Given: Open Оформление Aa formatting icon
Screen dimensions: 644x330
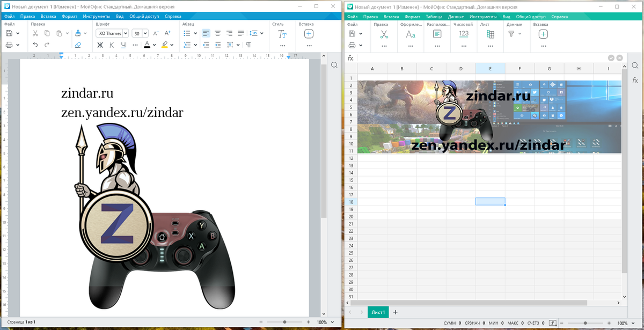Looking at the screenshot, I should click(411, 34).
